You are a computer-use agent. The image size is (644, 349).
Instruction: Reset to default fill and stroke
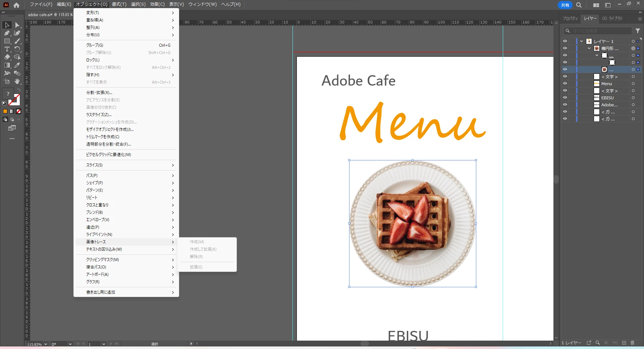(x=4, y=103)
